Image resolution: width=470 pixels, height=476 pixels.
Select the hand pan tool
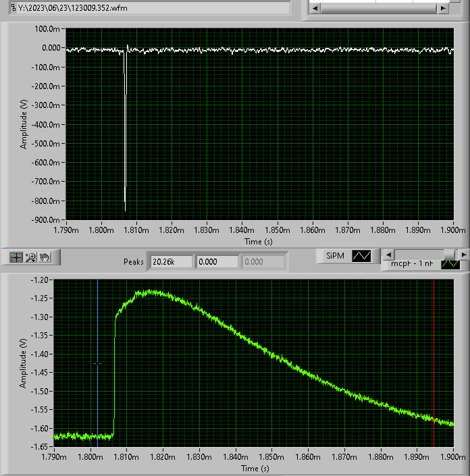tap(45, 257)
